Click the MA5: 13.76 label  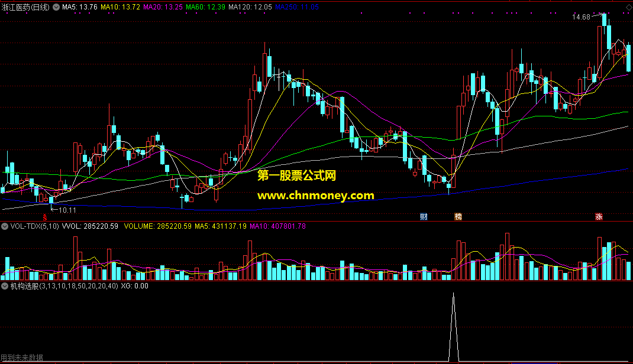coord(80,7)
